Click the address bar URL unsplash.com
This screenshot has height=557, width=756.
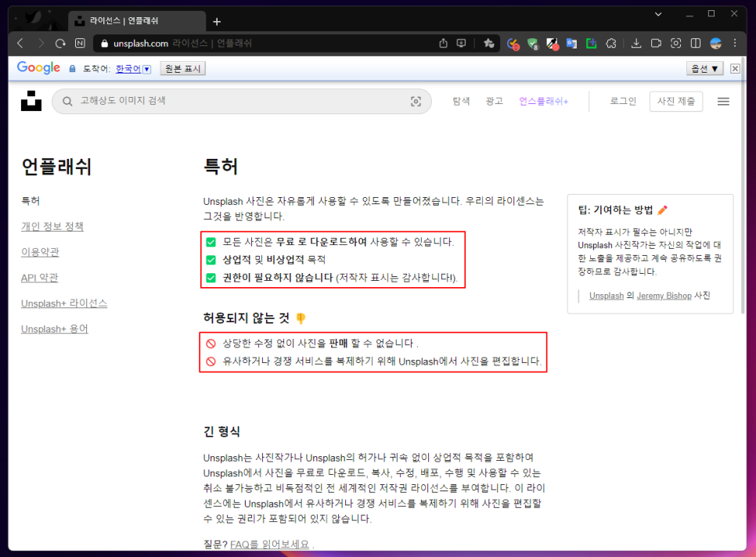141,43
